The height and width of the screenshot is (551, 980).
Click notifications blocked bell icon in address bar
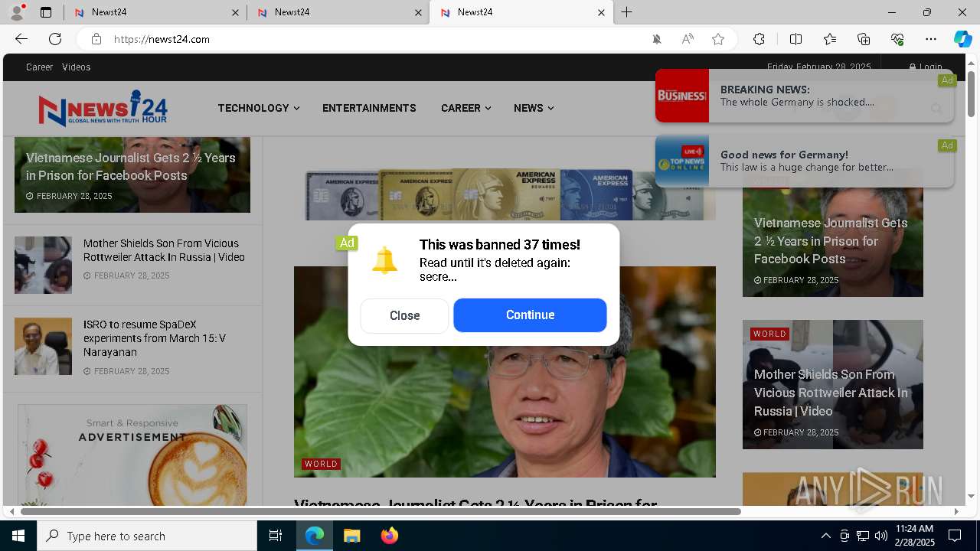[657, 39]
